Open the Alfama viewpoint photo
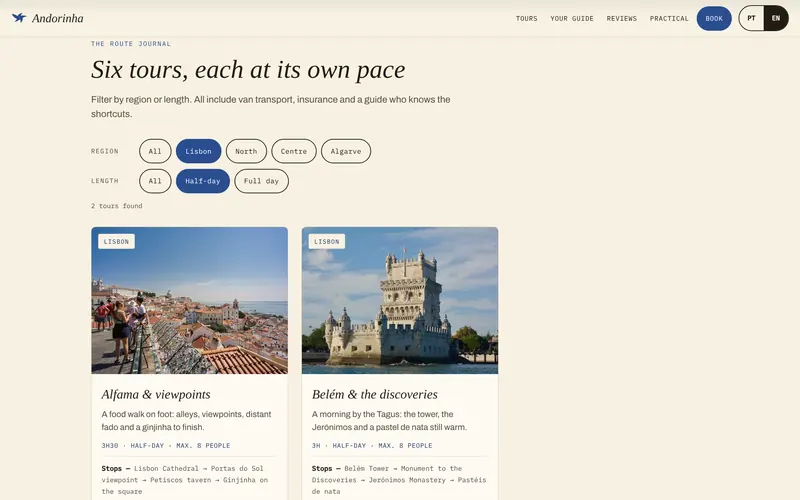 (189, 301)
